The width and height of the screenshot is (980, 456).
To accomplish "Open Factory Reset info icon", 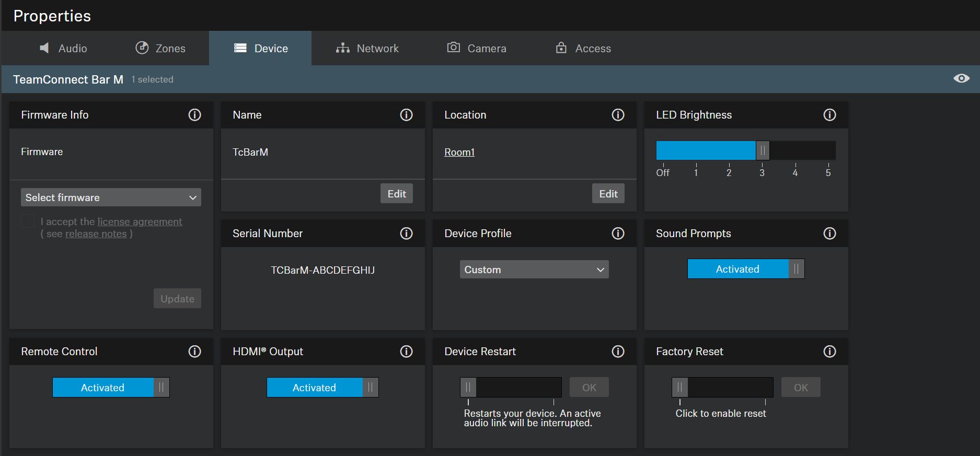I will 829,352.
